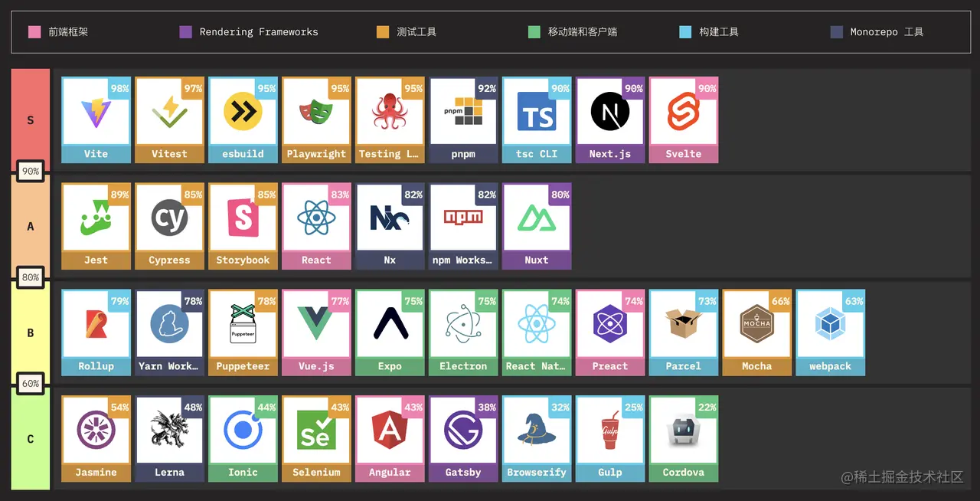
Task: Click the Svelte logo icon
Action: coord(684,112)
